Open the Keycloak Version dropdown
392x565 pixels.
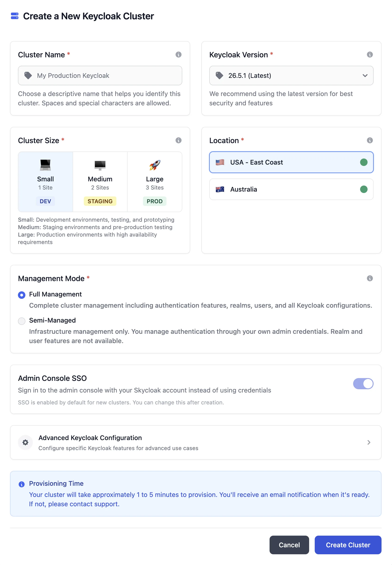click(291, 76)
